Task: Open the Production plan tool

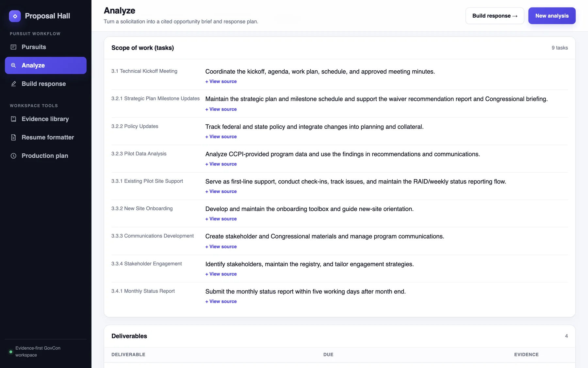Action: pyautogui.click(x=46, y=156)
